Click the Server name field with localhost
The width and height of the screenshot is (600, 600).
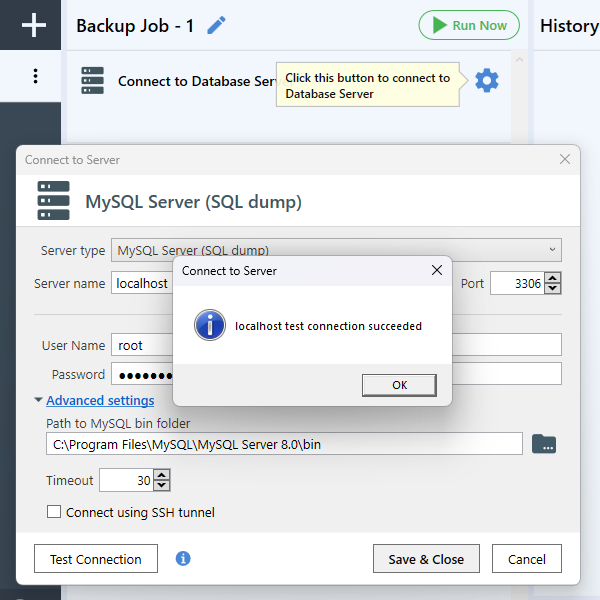(142, 283)
